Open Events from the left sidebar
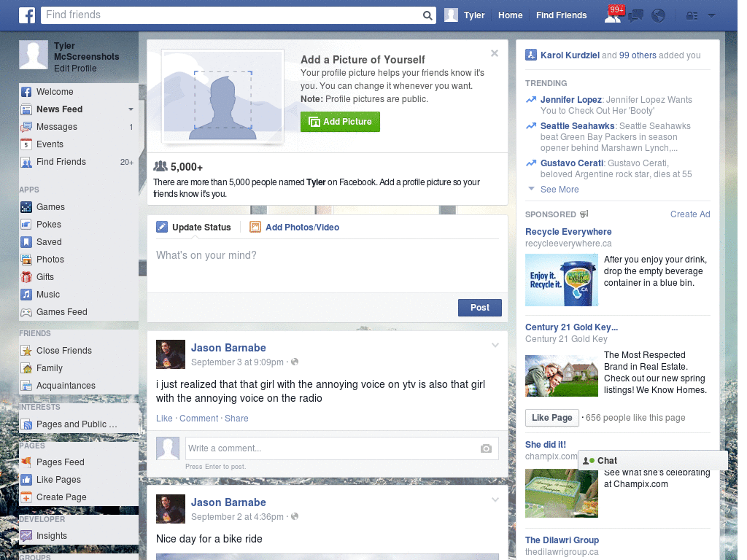 [50, 144]
